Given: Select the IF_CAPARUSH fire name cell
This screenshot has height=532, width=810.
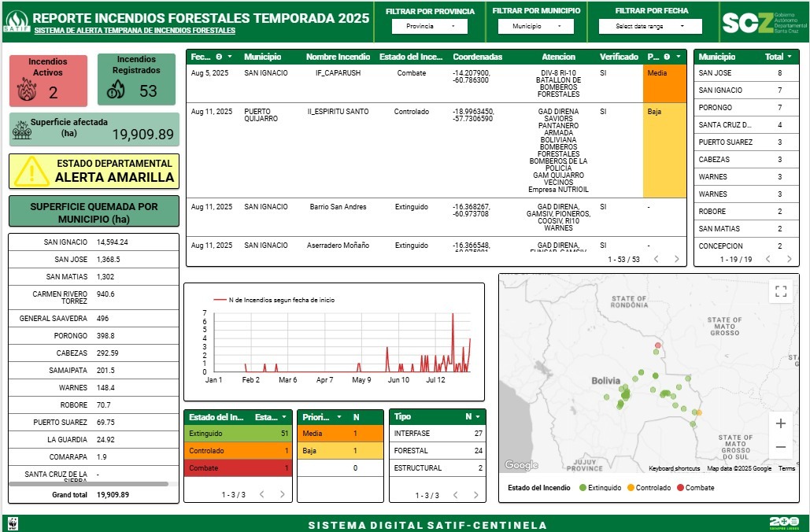Looking at the screenshot, I should click(x=338, y=73).
